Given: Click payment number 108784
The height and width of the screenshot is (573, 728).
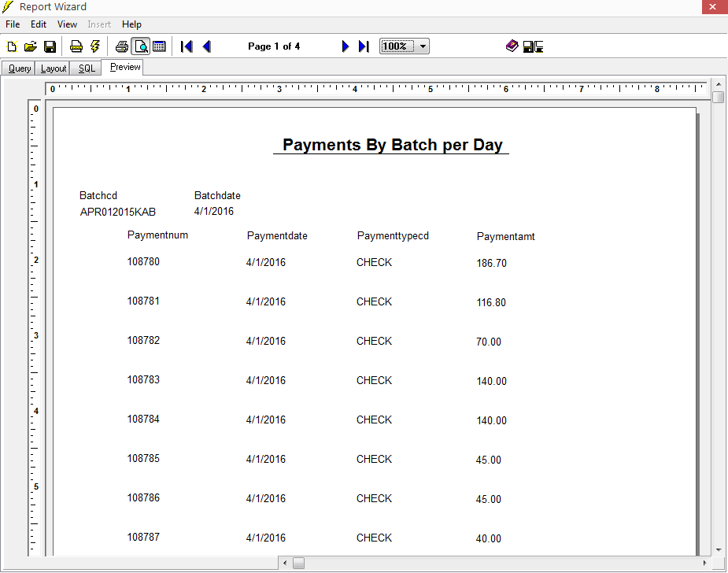Looking at the screenshot, I should click(x=143, y=420).
